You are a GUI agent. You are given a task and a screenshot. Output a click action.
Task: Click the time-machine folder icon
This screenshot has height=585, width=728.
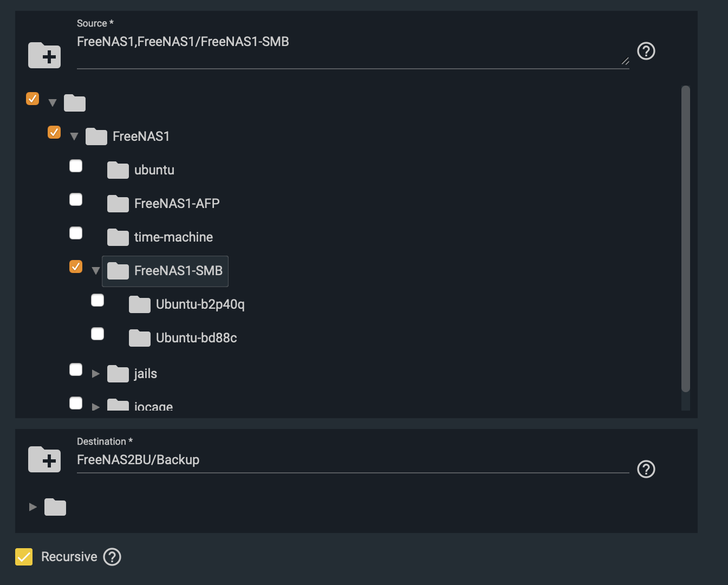pyautogui.click(x=118, y=237)
